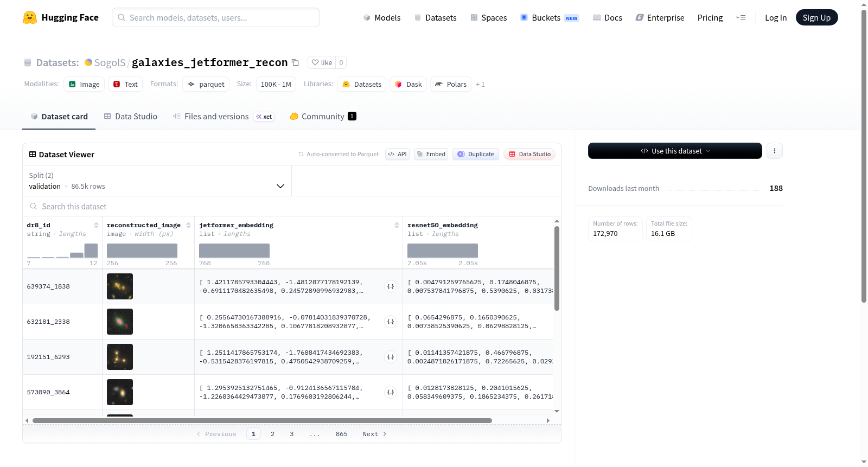
Task: Click the dr8_id lengths histogram
Action: coord(62,251)
